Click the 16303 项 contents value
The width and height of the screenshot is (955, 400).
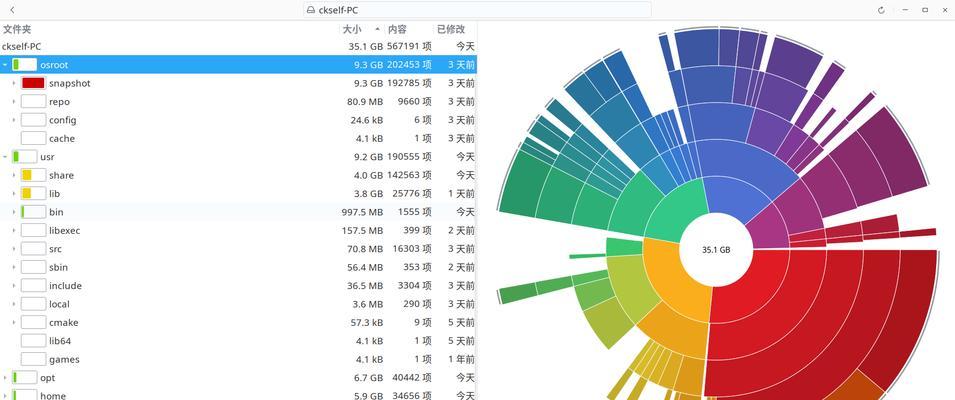(414, 249)
